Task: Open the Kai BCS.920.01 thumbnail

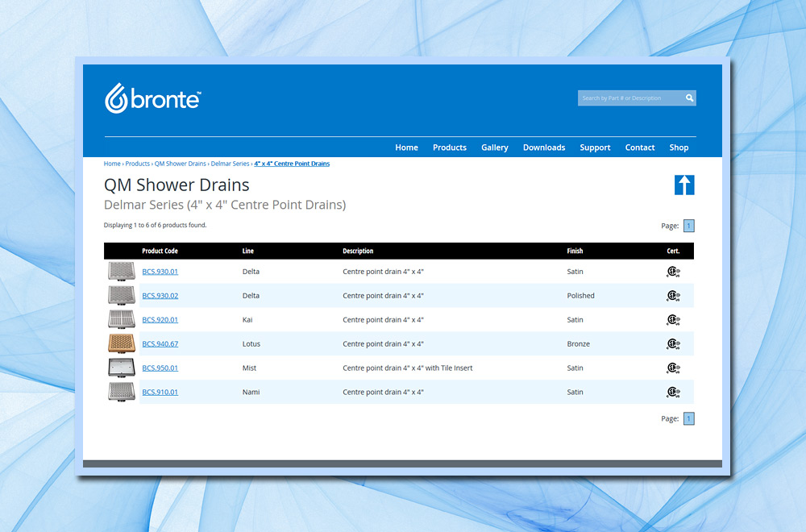Action: click(122, 320)
